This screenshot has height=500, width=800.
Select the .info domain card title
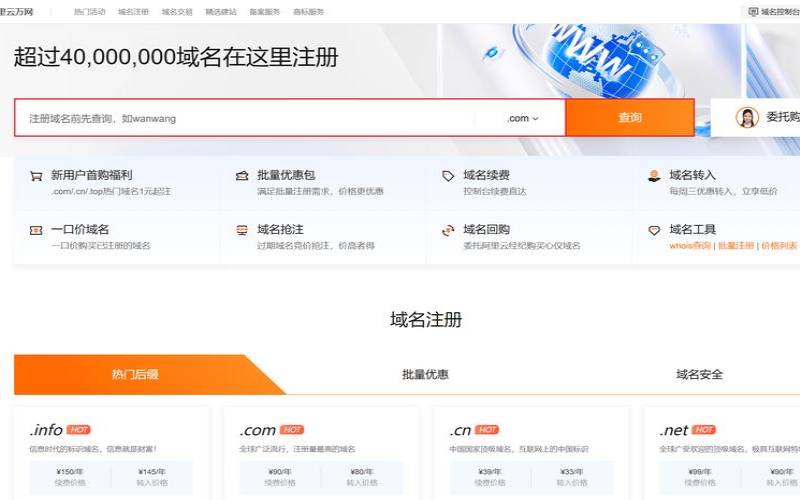pos(46,430)
